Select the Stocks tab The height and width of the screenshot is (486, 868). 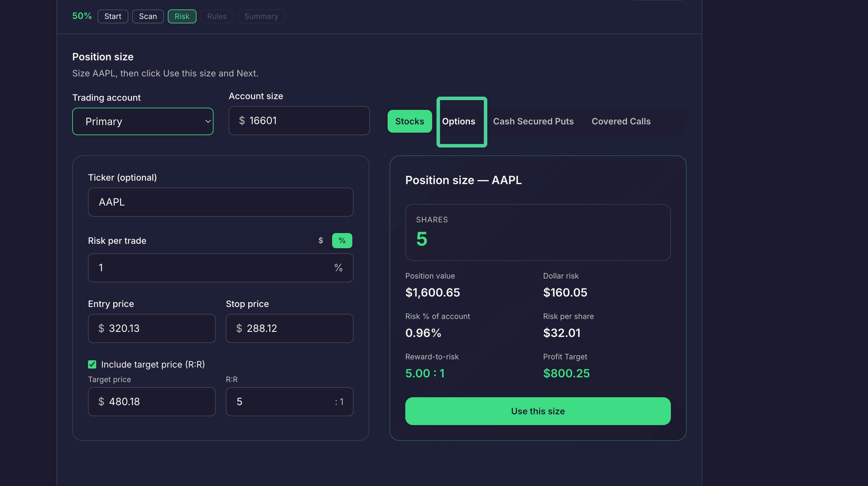[x=409, y=121]
